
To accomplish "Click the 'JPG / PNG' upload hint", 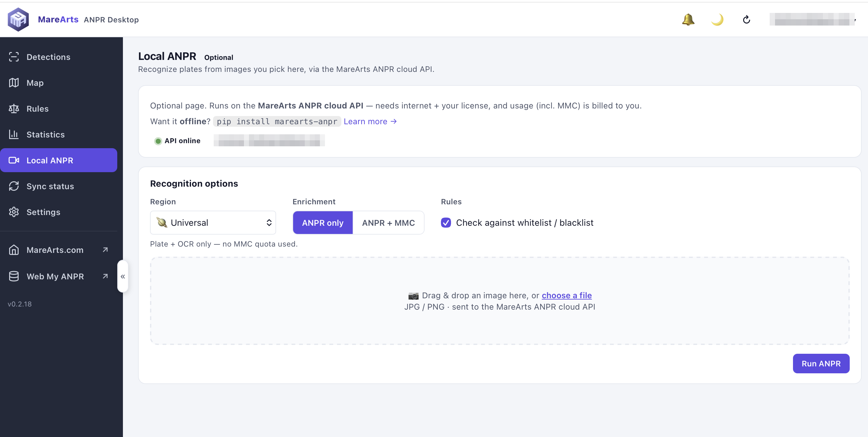I will point(500,307).
